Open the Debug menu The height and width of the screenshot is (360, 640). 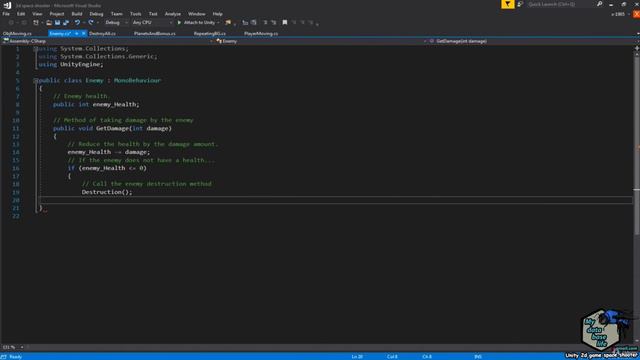click(x=96, y=14)
